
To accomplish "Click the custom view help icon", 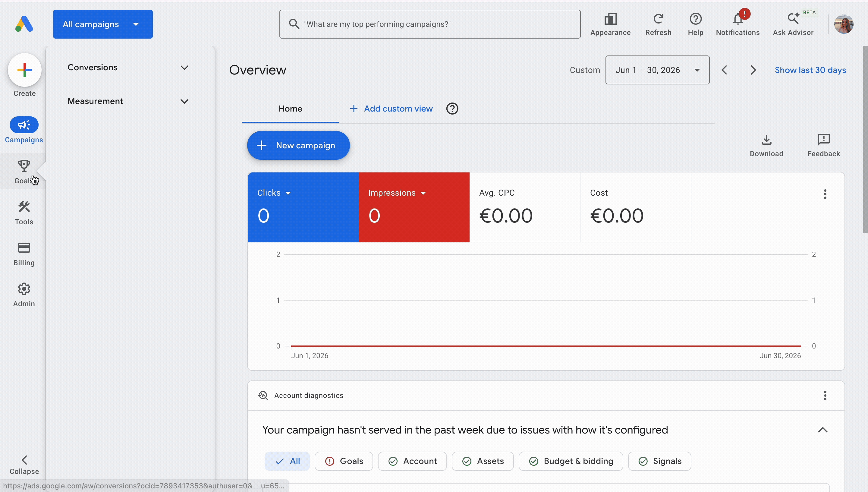I will pyautogui.click(x=452, y=109).
